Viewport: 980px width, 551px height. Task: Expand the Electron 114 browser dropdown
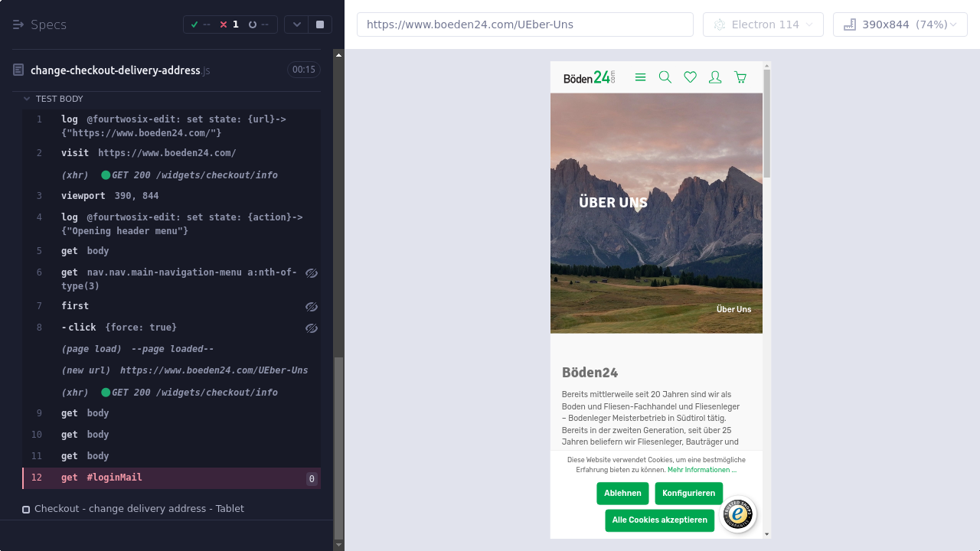coord(763,24)
